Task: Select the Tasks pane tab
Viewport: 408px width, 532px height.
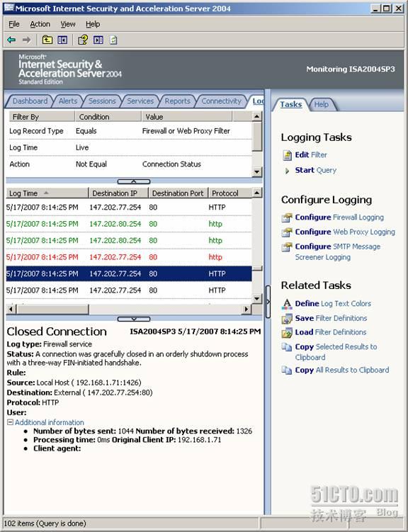Action: pos(291,105)
